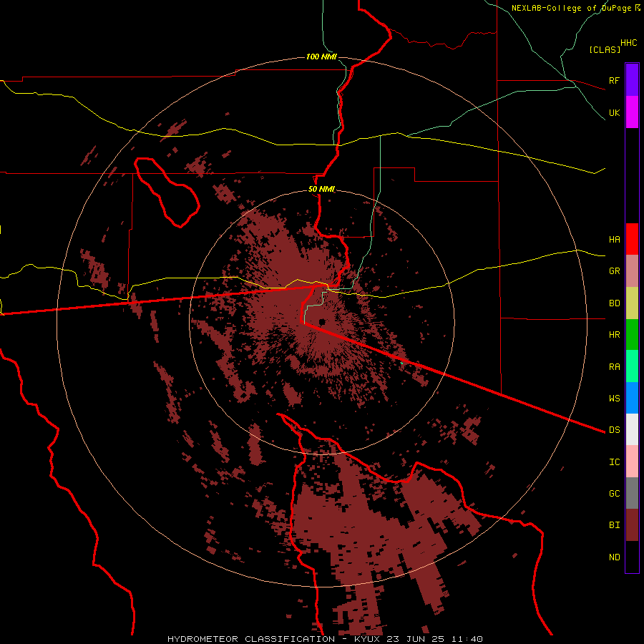Click the RA legend label

[614, 367]
